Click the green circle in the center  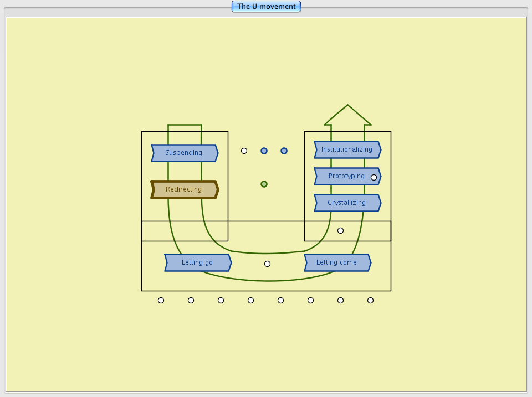coord(264,184)
